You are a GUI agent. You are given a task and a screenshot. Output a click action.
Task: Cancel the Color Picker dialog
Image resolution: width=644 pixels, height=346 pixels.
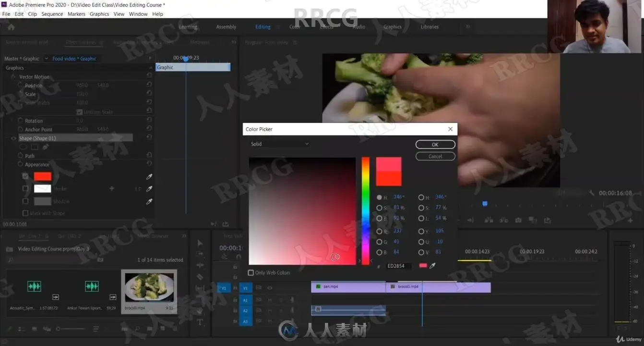435,156
